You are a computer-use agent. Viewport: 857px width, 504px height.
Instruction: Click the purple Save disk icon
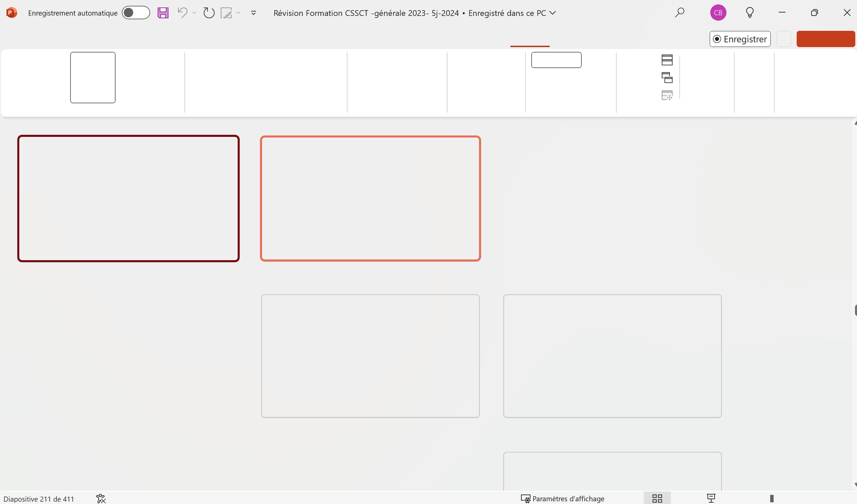pos(163,13)
